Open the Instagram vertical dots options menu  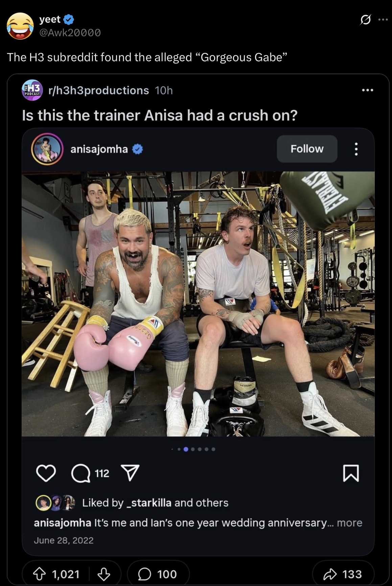tap(356, 149)
